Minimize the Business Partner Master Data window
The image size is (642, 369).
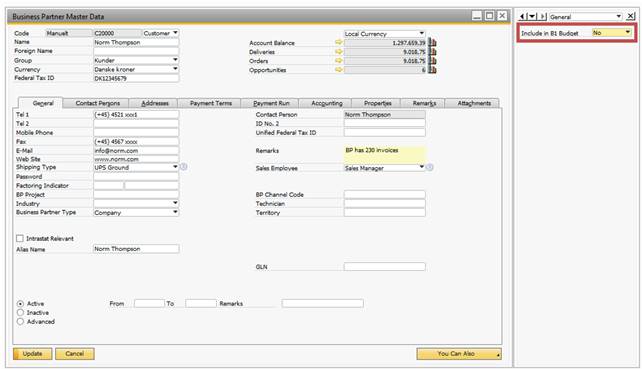[x=477, y=16]
